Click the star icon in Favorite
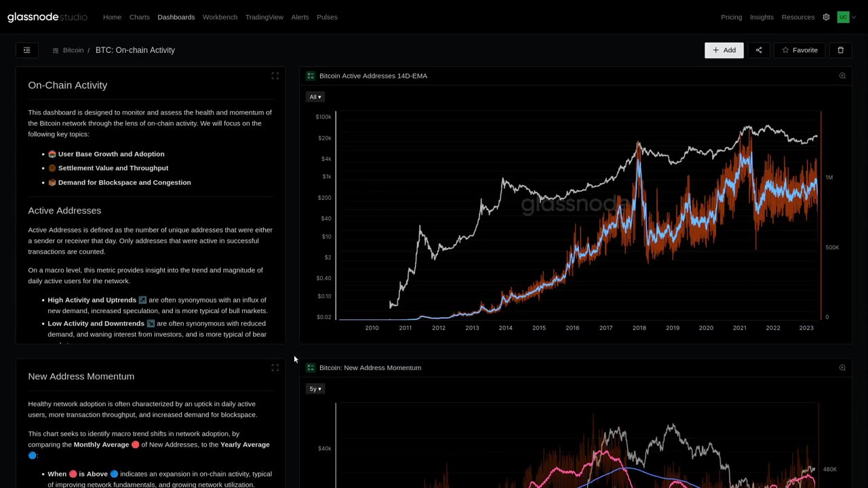868x488 pixels. pos(785,50)
